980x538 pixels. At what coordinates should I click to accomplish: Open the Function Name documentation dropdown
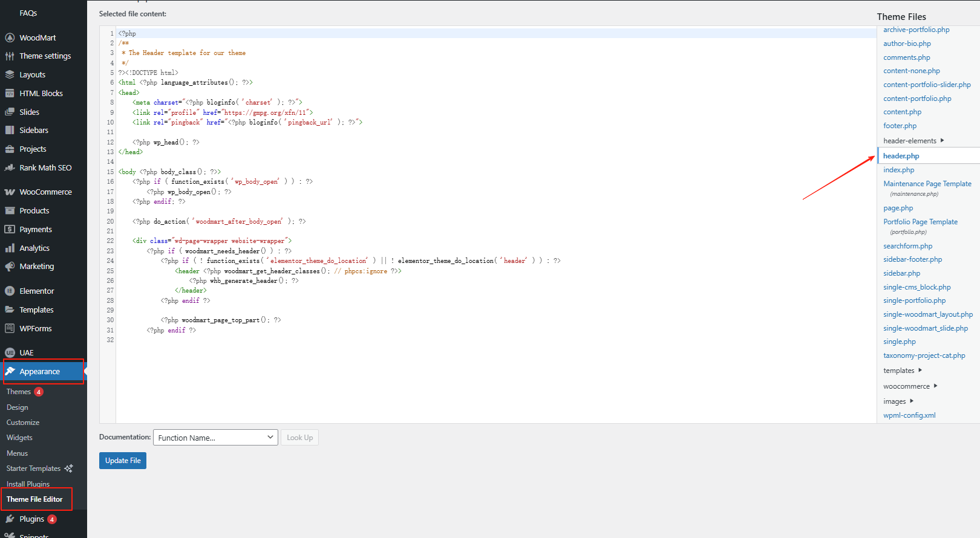pos(215,438)
